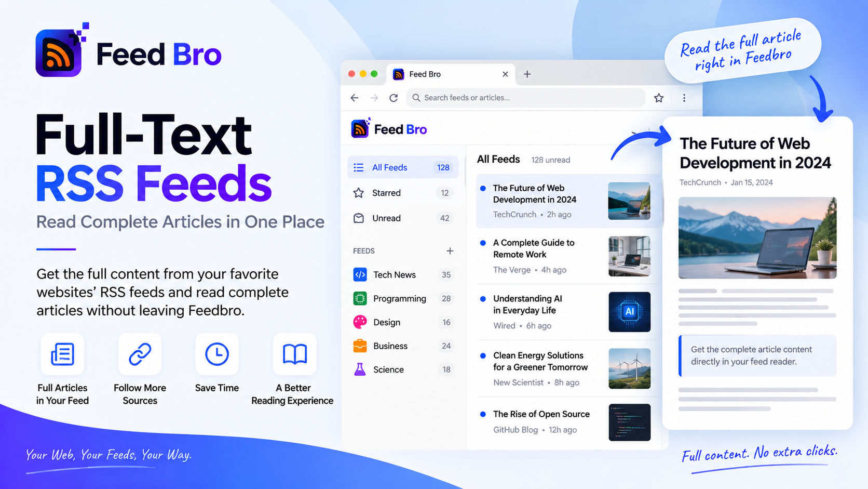Screen dimensions: 868x489
Task: Click the Feed Bro logo inside the app
Action: coord(389,129)
